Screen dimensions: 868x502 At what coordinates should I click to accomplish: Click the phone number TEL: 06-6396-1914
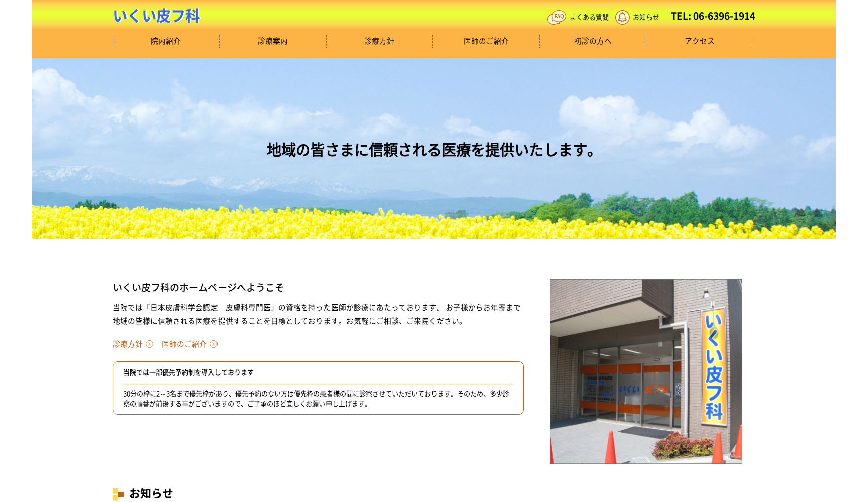point(712,16)
